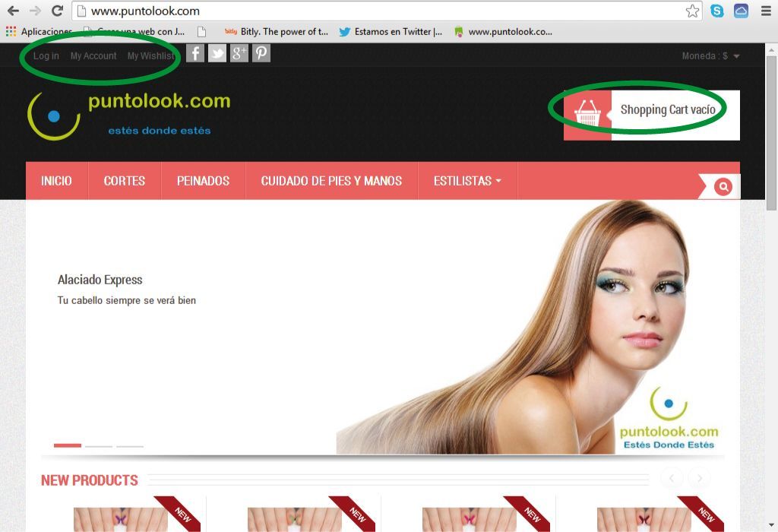778x532 pixels.
Task: Click 'Tu cabello siempre se verá bien' text
Action: [x=127, y=300]
